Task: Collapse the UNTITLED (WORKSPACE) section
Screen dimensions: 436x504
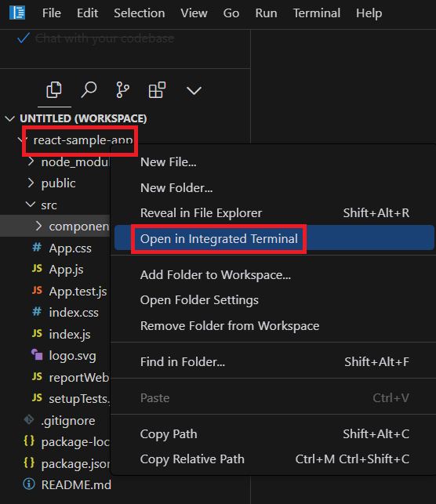Action: [10, 118]
